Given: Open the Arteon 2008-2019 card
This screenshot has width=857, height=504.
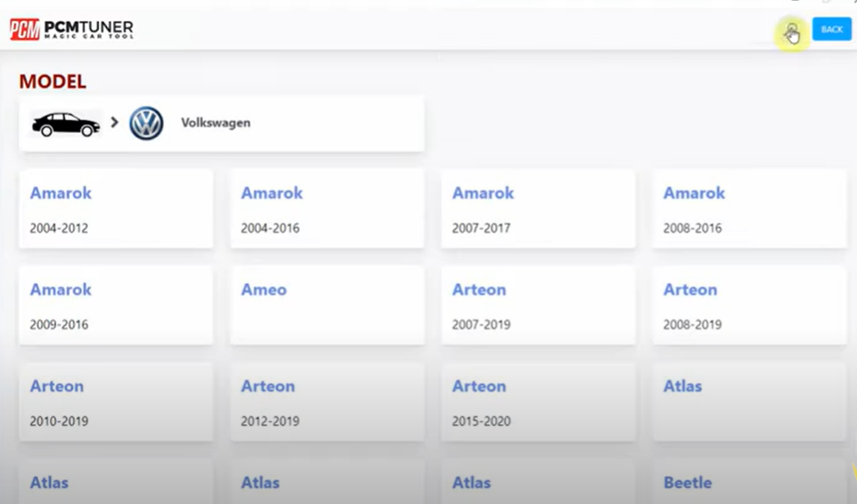Looking at the screenshot, I should click(748, 305).
